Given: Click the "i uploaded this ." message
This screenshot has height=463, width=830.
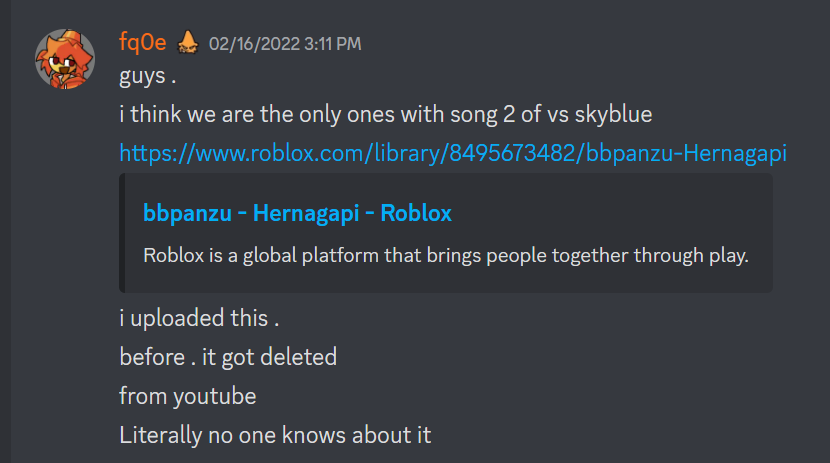Looking at the screenshot, I should [x=198, y=318].
